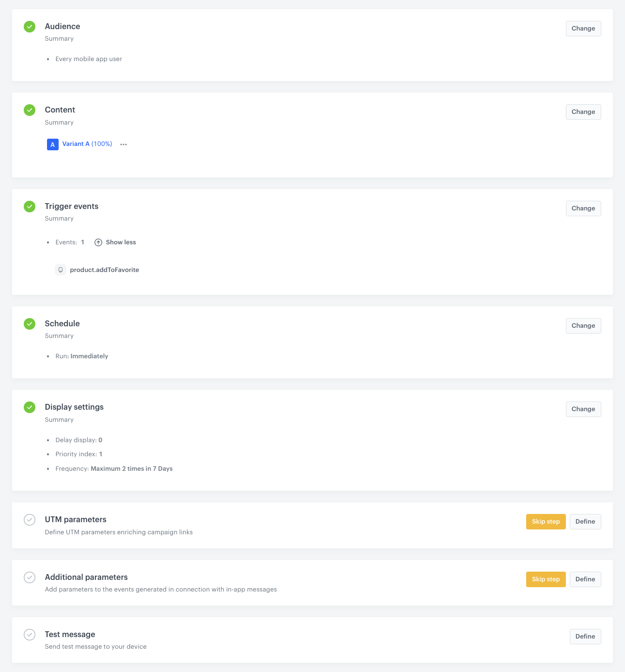This screenshot has width=625, height=672.
Task: Click the bell icon beside product.addToFavorite
Action: [x=60, y=270]
